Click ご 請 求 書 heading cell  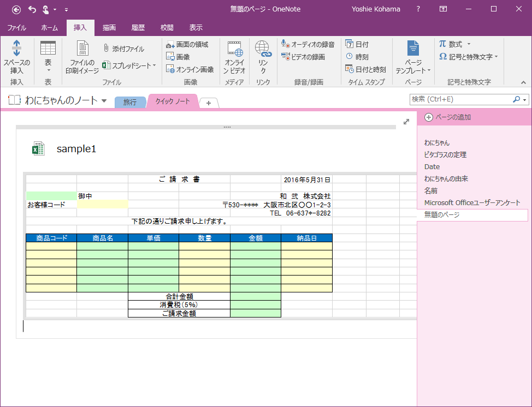[x=179, y=179]
